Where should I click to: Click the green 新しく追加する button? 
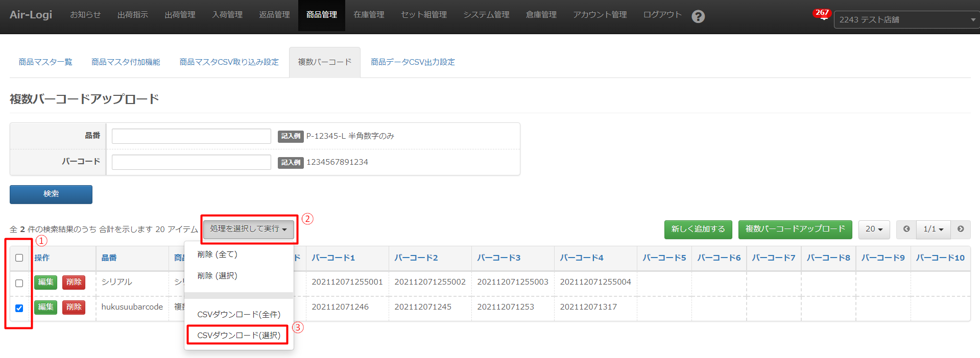pos(698,229)
